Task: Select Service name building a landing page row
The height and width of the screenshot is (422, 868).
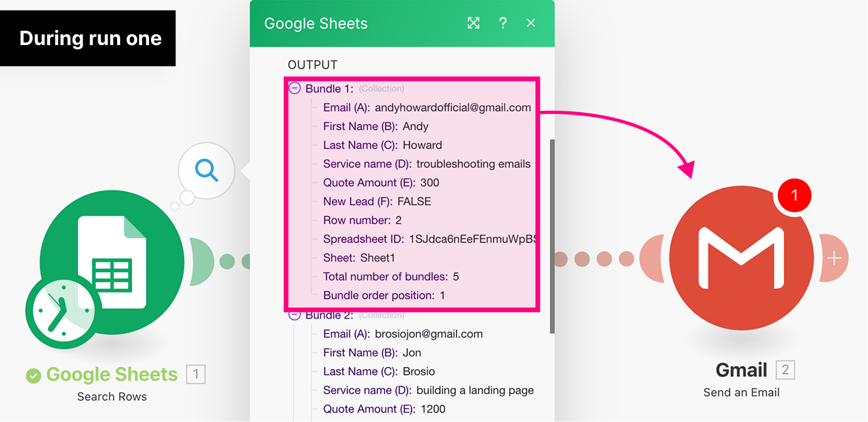Action: tap(428, 390)
